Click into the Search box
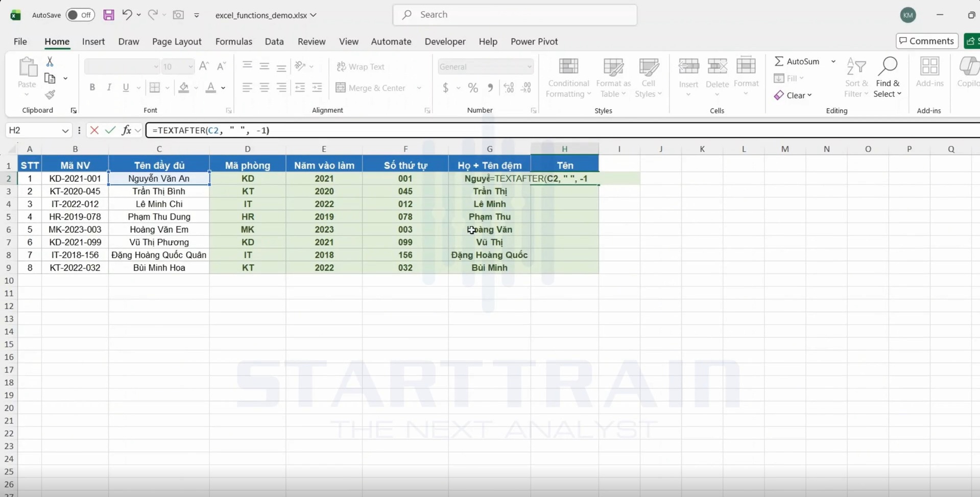 pyautogui.click(x=515, y=15)
